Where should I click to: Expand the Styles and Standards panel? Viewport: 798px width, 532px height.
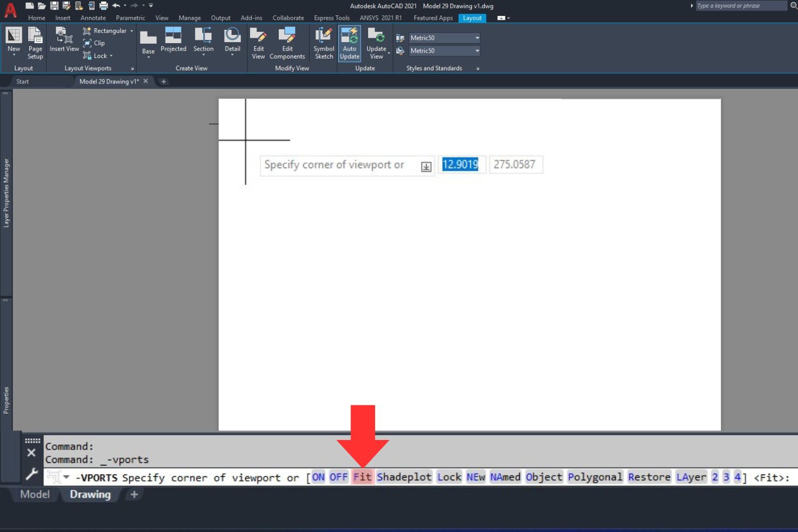click(x=477, y=68)
